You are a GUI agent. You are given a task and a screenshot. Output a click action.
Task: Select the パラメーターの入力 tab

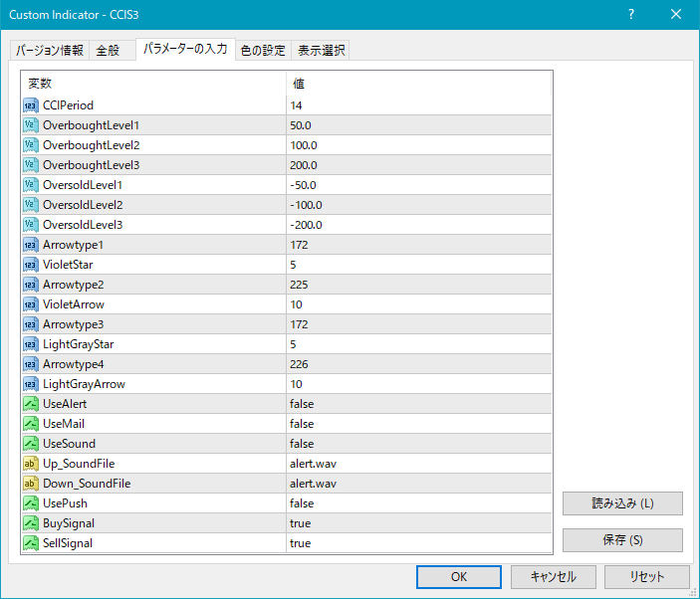click(x=185, y=49)
